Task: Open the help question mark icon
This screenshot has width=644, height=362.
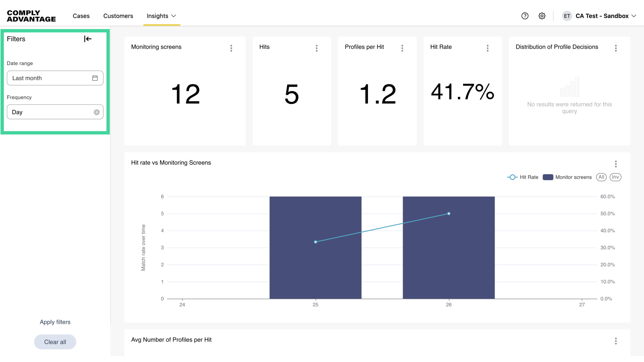Action: tap(525, 16)
